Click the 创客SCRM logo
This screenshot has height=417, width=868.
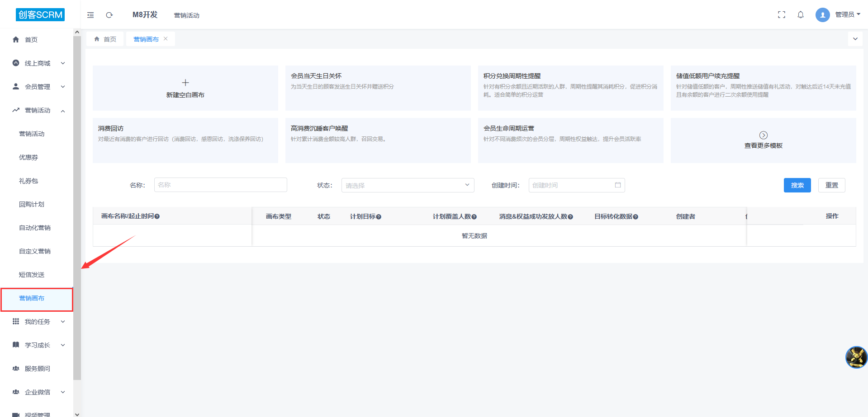40,14
